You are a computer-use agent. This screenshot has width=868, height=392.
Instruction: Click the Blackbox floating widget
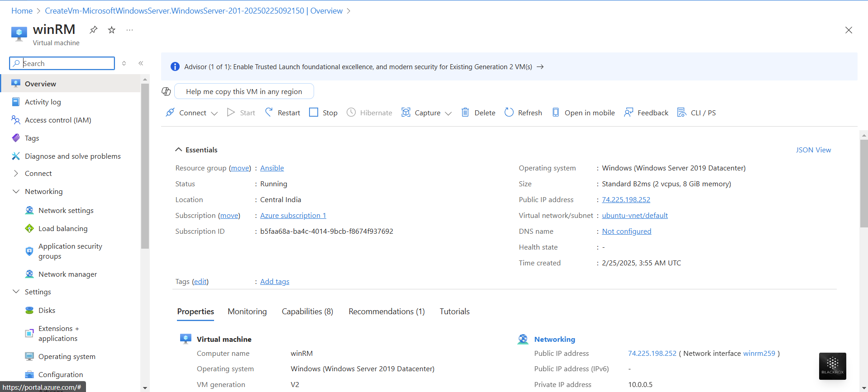point(832,366)
